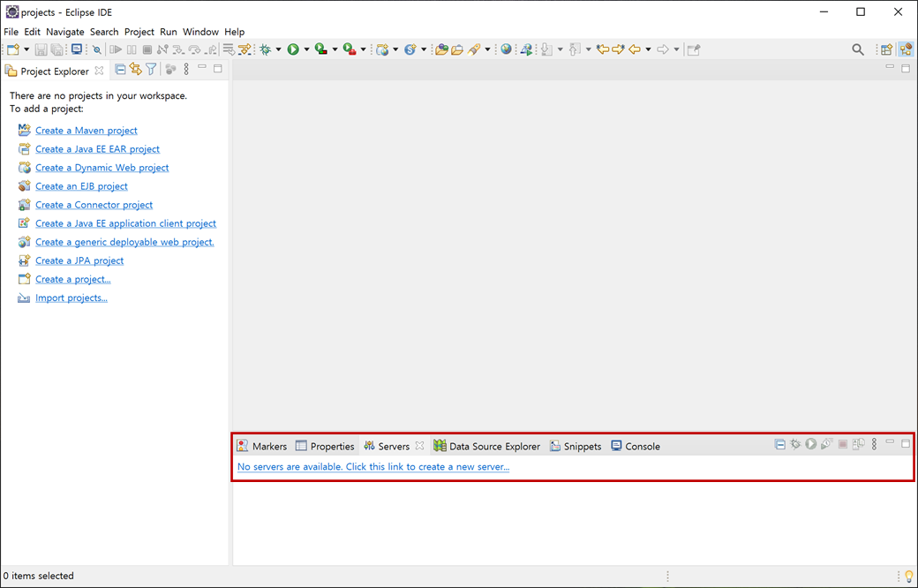The height and width of the screenshot is (588, 918).
Task: Switch to the Data Source Explorer tab
Action: pyautogui.click(x=487, y=446)
